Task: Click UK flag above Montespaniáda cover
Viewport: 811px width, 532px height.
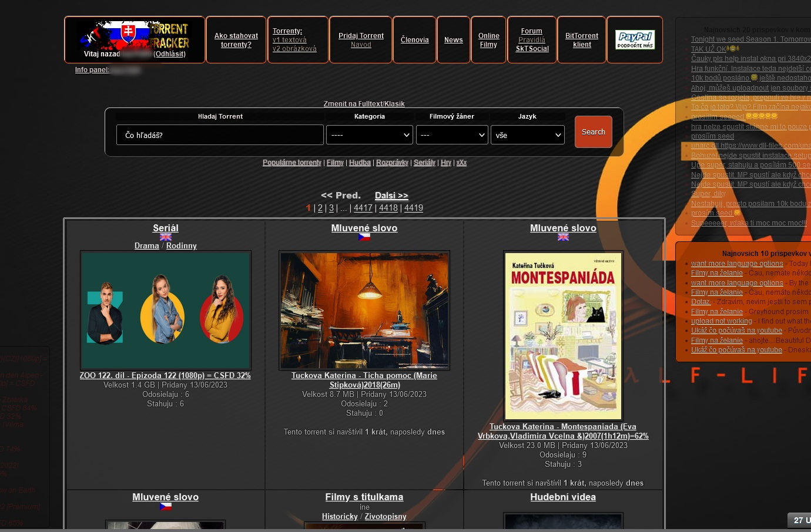Action: [x=563, y=237]
